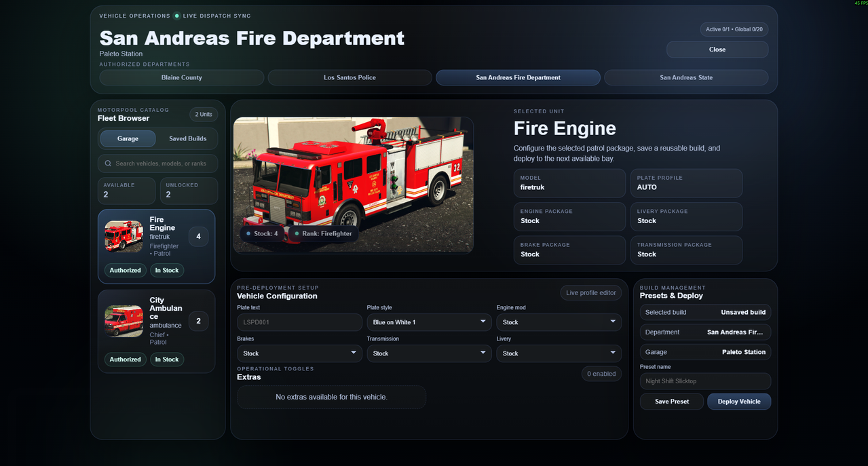Expand the Transmission dropdown

(x=429, y=353)
